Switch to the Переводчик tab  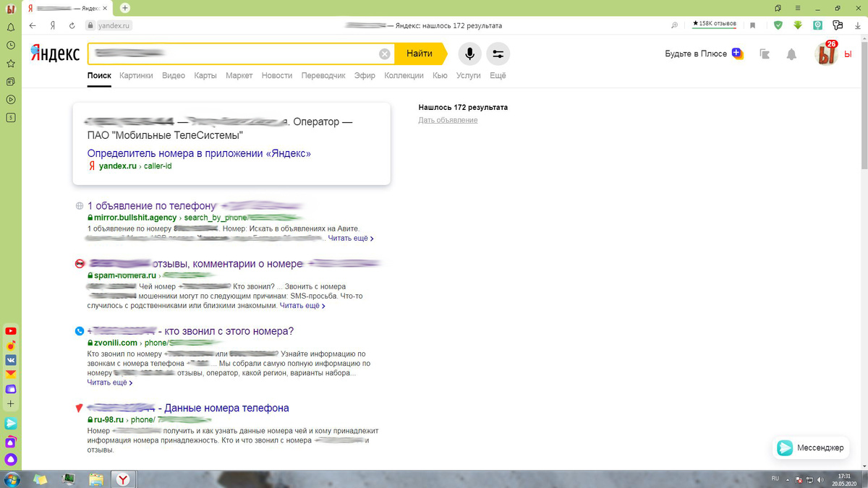[323, 75]
